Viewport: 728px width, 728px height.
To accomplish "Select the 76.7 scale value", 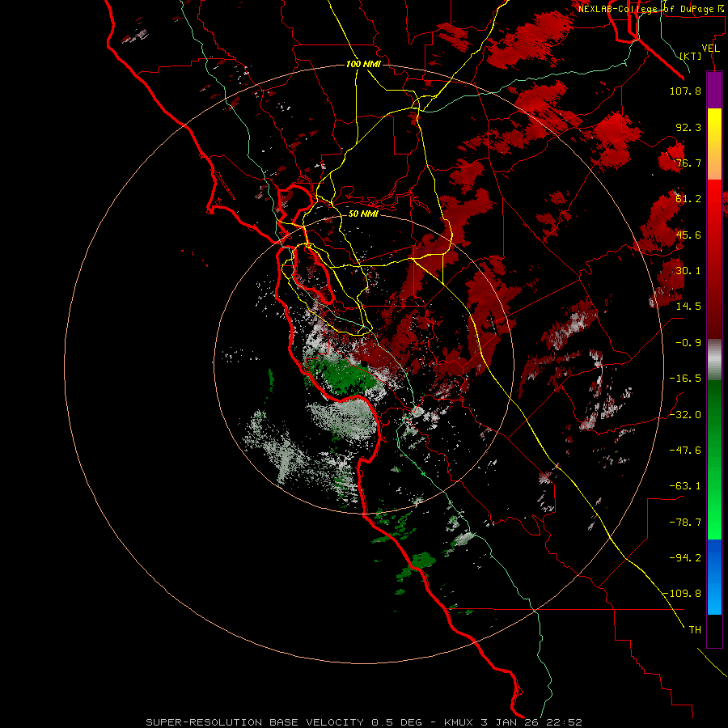I will (x=688, y=163).
